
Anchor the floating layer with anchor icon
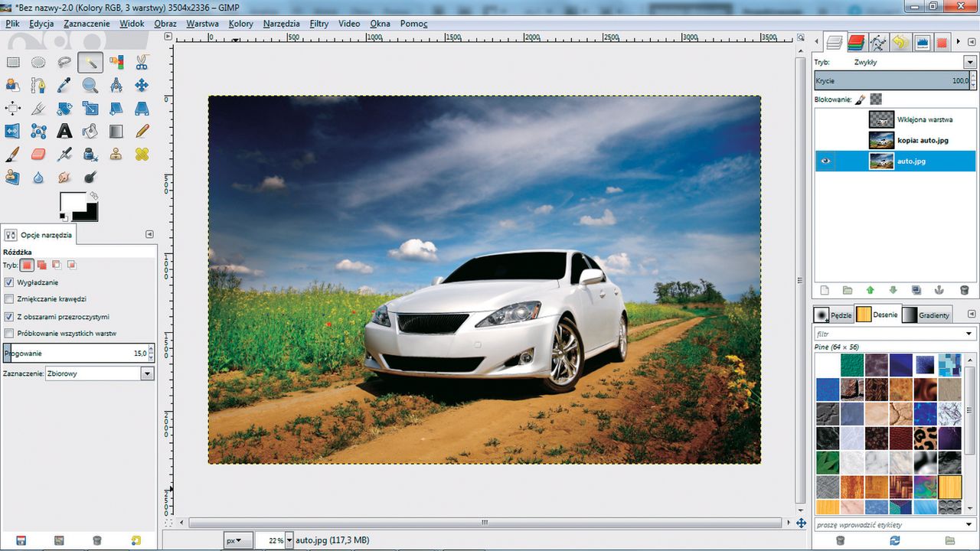[940, 290]
